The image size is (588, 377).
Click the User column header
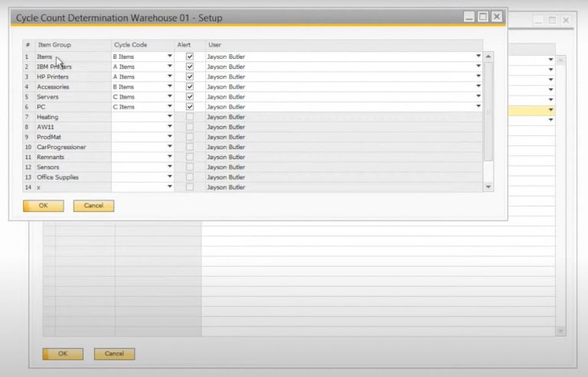[x=344, y=45]
